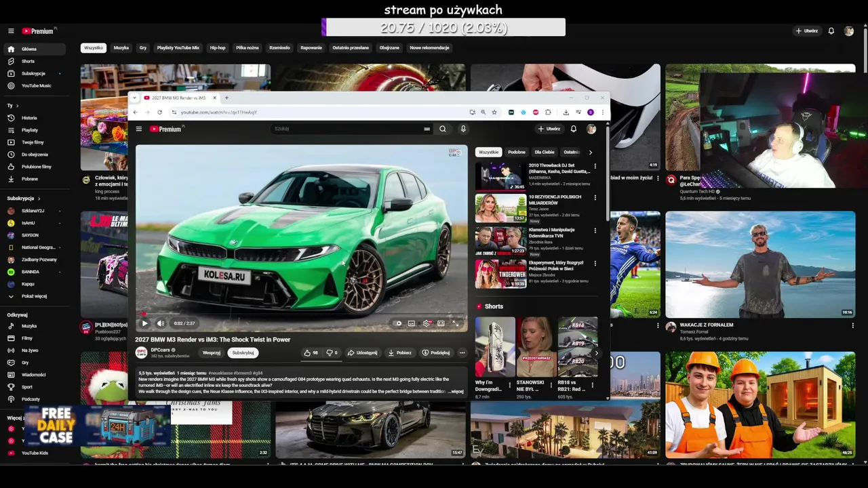The height and width of the screenshot is (488, 868).
Task: Open the new tab plus button
Action: (x=226, y=98)
